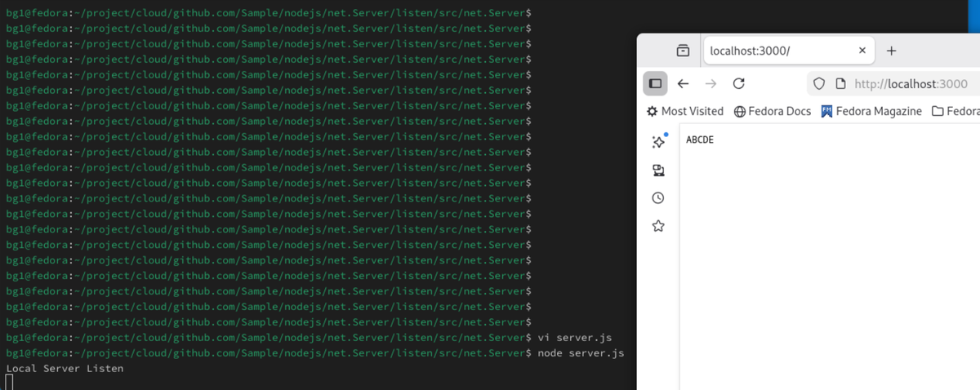Open a new Firefox tab

[891, 51]
